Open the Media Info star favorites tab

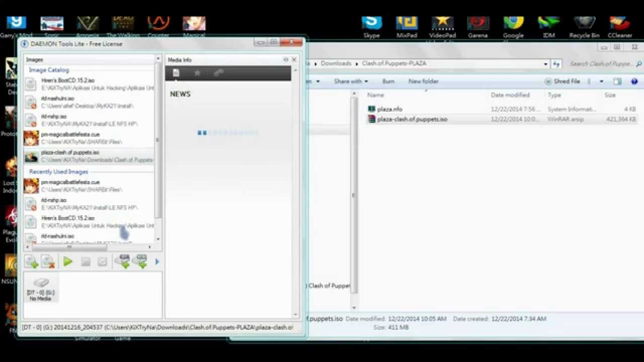point(197,73)
